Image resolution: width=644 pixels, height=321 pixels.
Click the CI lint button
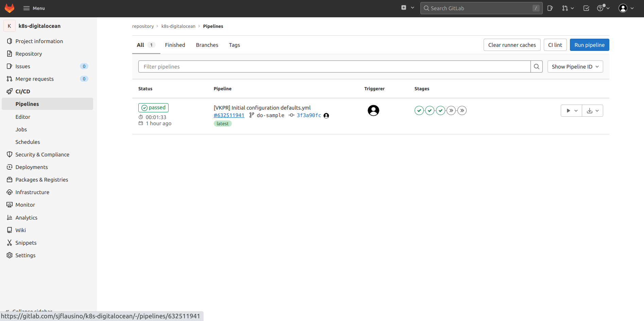(x=555, y=45)
